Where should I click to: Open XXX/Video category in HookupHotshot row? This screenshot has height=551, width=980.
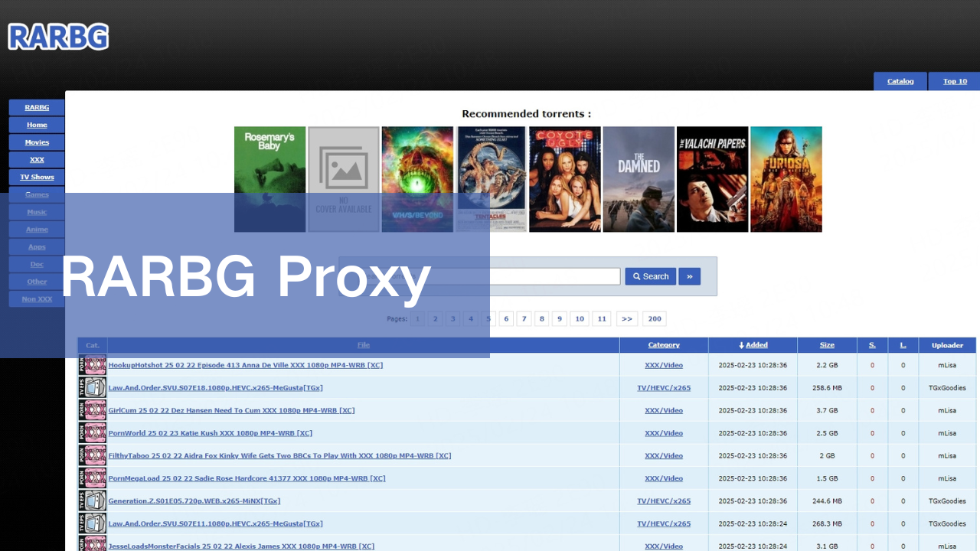664,365
